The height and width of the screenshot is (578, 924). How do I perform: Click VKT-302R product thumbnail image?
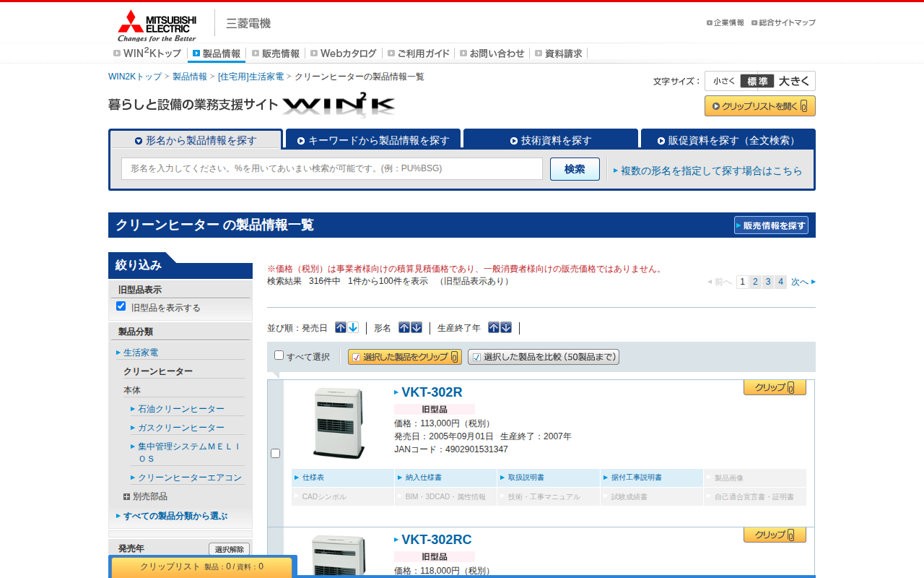click(339, 423)
